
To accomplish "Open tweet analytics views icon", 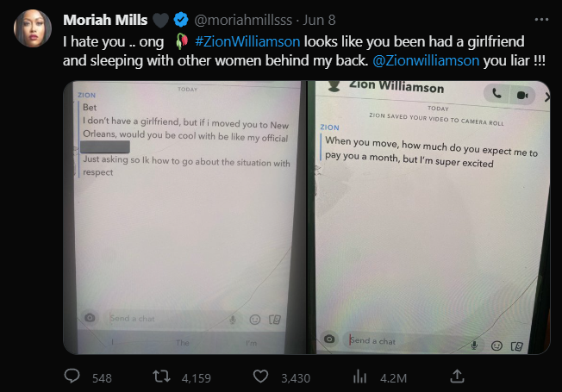I will point(361,376).
